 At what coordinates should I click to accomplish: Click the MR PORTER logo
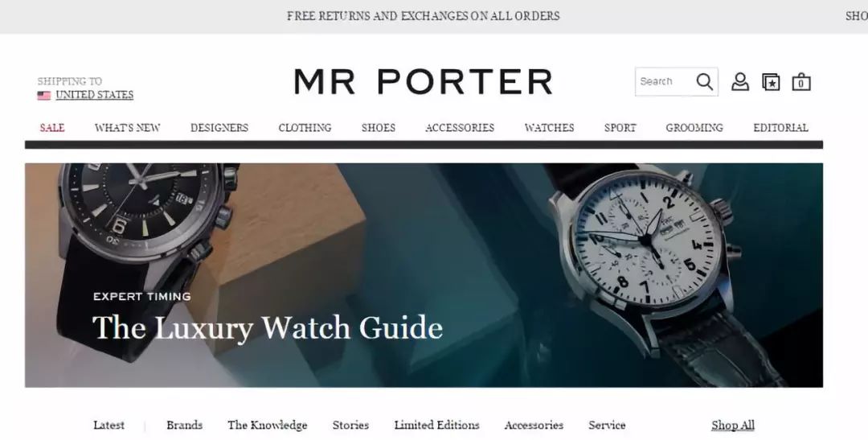(x=424, y=82)
